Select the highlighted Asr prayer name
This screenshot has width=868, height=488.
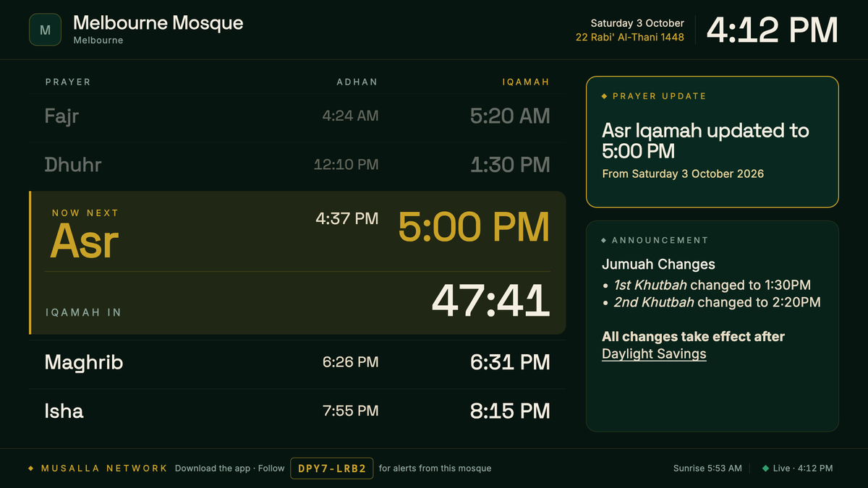[x=84, y=241]
